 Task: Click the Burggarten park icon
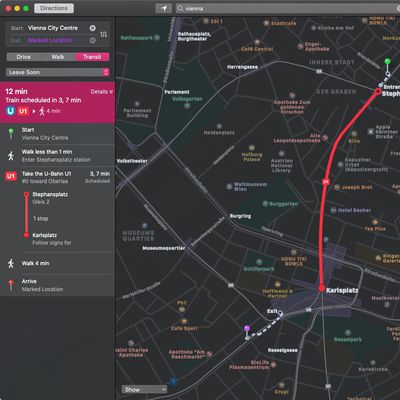pyautogui.click(x=265, y=203)
